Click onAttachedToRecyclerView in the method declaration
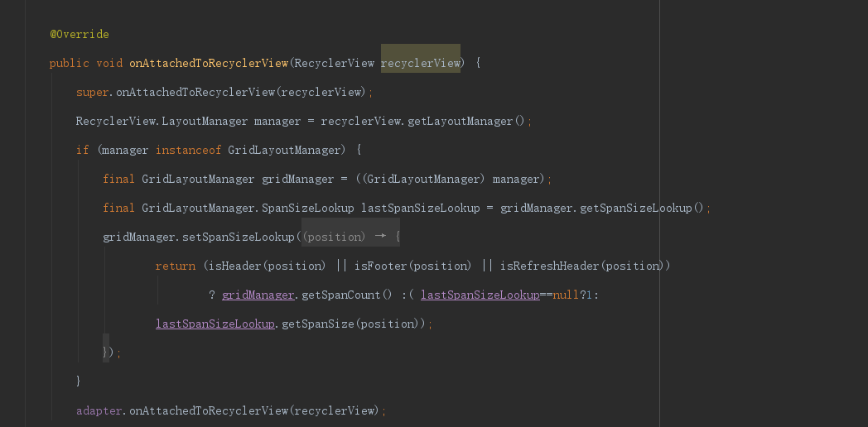 [x=209, y=63]
